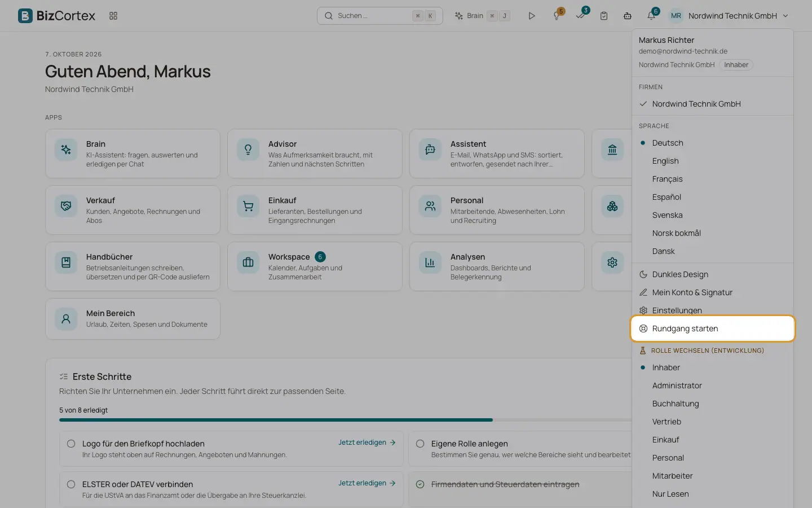812x508 pixels.
Task: Click the MR avatar in the top bar
Action: point(676,16)
